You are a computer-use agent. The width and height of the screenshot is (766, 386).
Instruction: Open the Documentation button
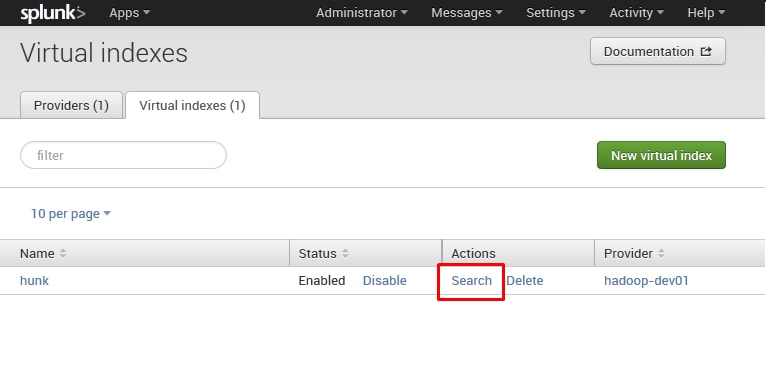click(658, 51)
